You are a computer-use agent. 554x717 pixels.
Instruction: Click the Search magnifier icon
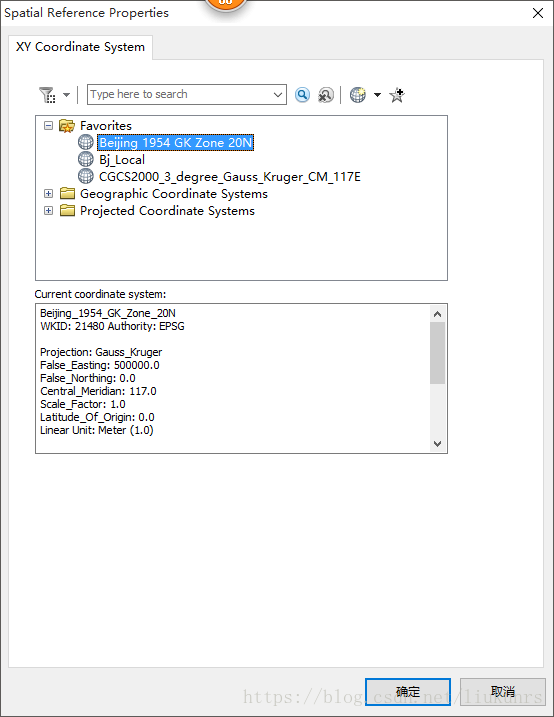pyautogui.click(x=302, y=95)
